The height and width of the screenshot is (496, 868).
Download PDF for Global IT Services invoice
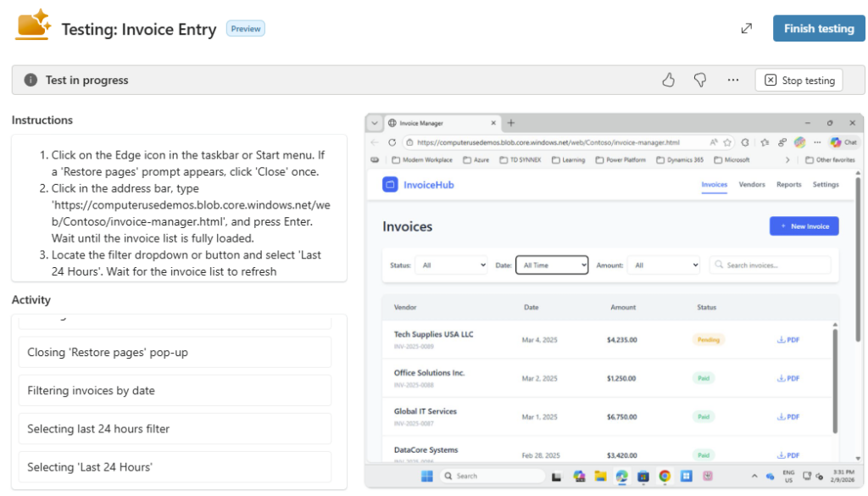(788, 417)
